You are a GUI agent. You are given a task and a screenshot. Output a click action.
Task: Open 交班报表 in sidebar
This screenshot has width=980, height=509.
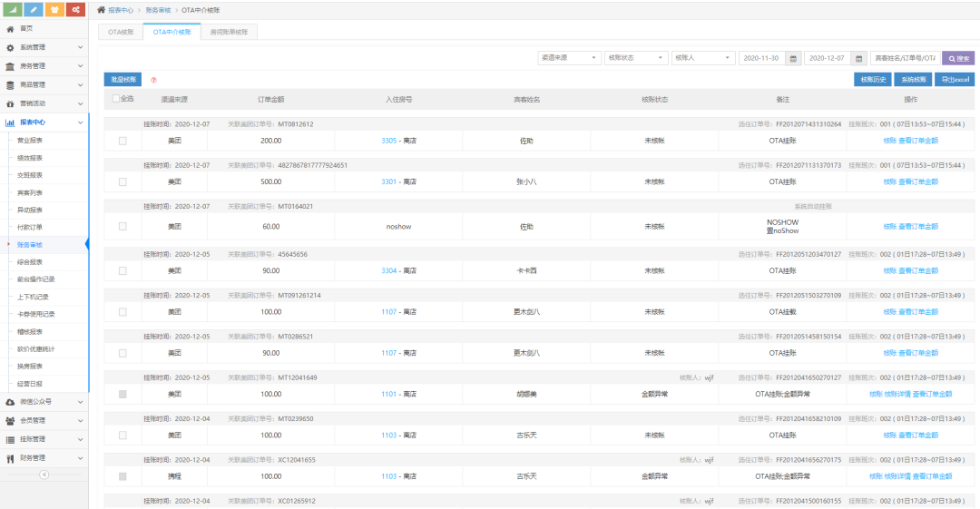click(x=29, y=176)
